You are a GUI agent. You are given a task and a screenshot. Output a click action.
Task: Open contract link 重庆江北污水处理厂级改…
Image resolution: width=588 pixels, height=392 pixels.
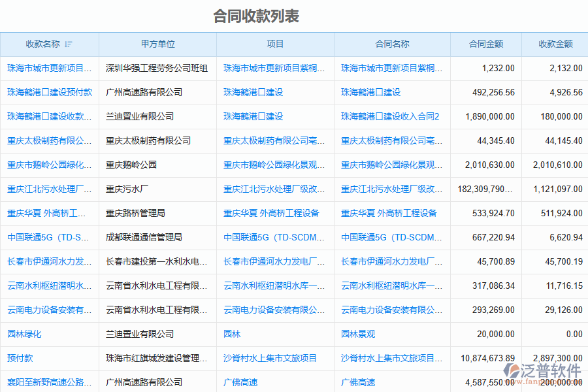(391, 189)
